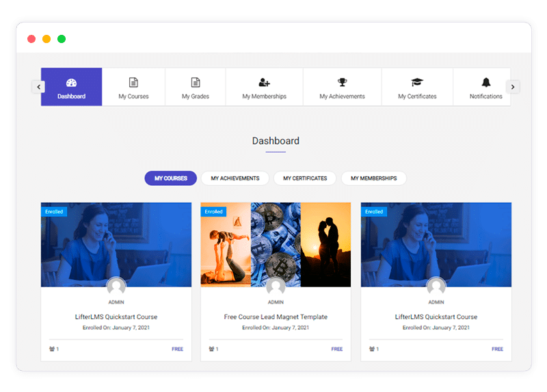Select the MY CERTIFICATES pill button
The height and width of the screenshot is (392, 547).
tap(305, 178)
